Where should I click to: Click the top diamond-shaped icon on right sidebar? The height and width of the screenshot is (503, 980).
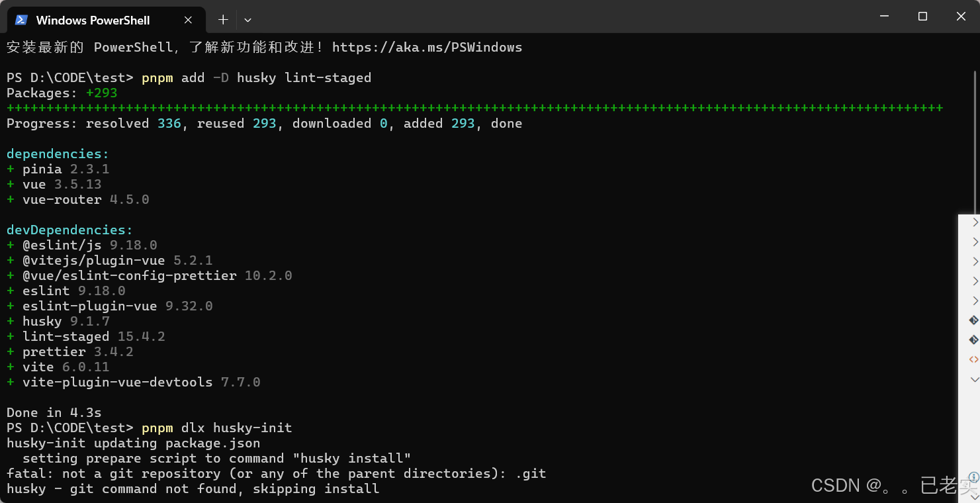pyautogui.click(x=974, y=320)
